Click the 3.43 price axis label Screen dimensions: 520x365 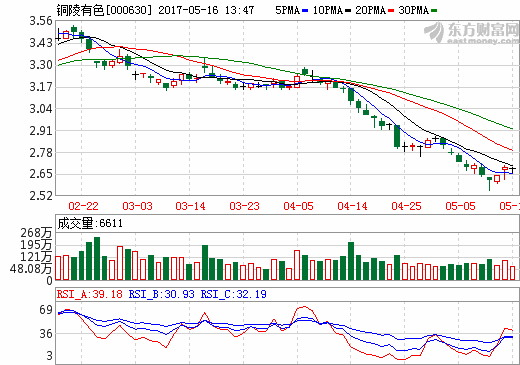tap(41, 43)
